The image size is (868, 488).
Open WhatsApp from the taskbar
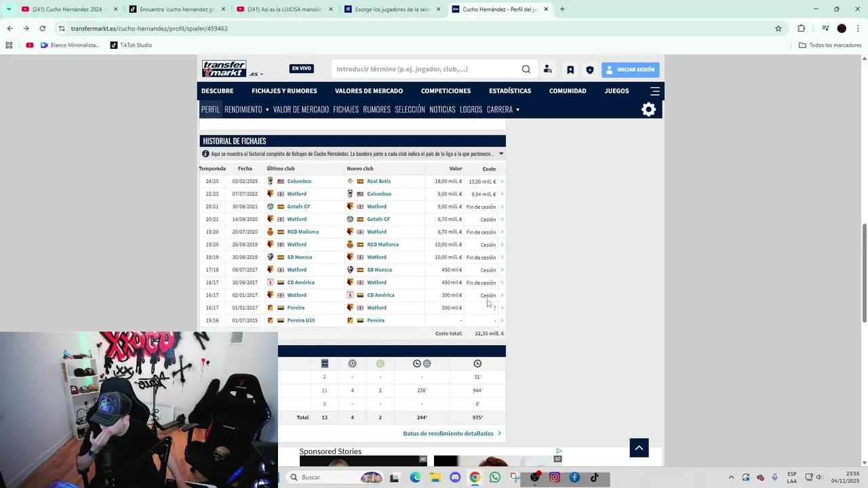click(495, 477)
